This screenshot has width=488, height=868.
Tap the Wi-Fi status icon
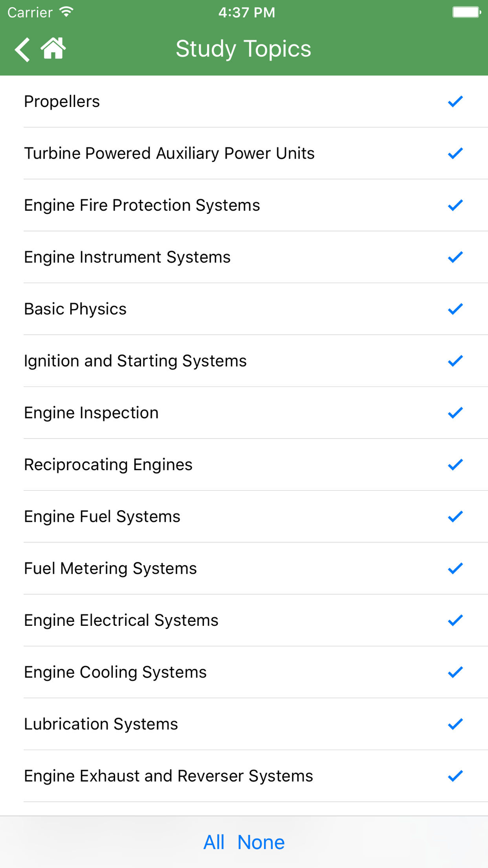pyautogui.click(x=66, y=12)
